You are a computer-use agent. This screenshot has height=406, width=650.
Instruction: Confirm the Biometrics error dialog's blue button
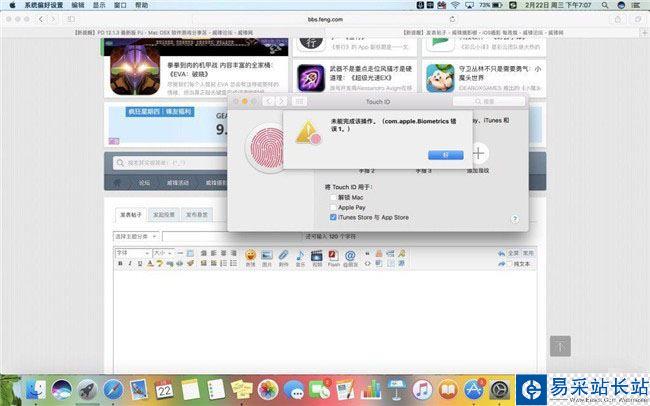[x=446, y=155]
